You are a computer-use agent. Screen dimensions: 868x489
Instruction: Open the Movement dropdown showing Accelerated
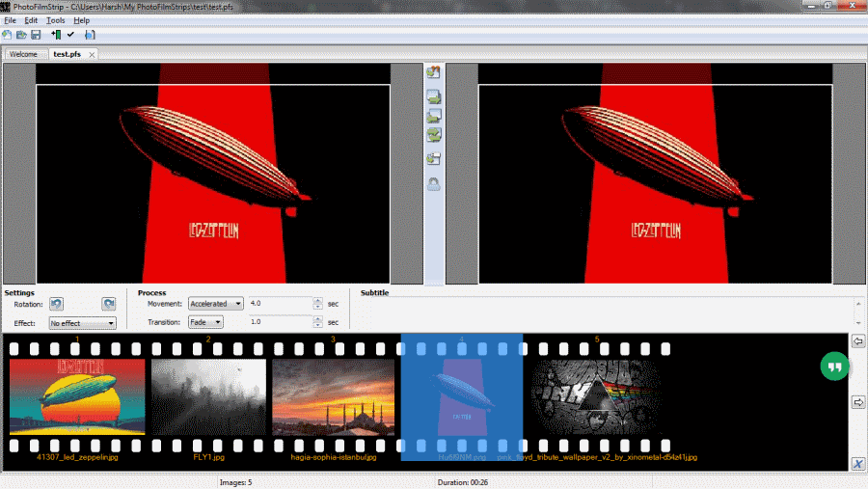click(x=215, y=304)
